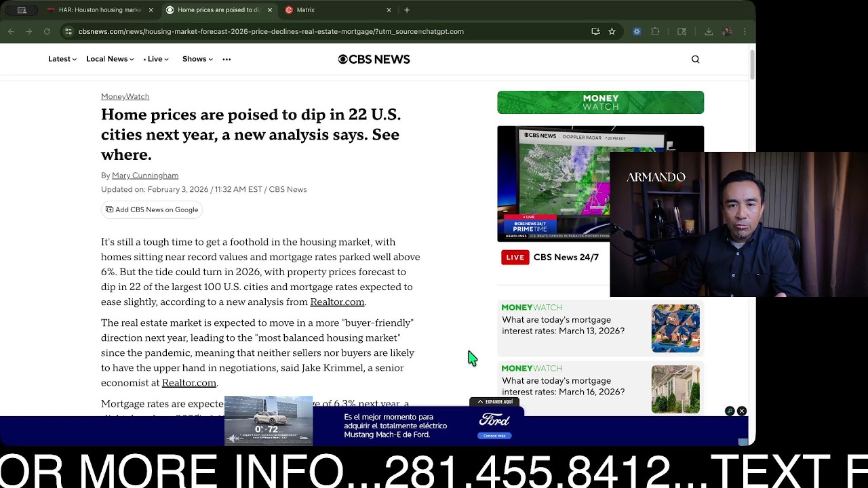View site information icon in address bar
Screen dimensions: 868x488
pos(68,31)
